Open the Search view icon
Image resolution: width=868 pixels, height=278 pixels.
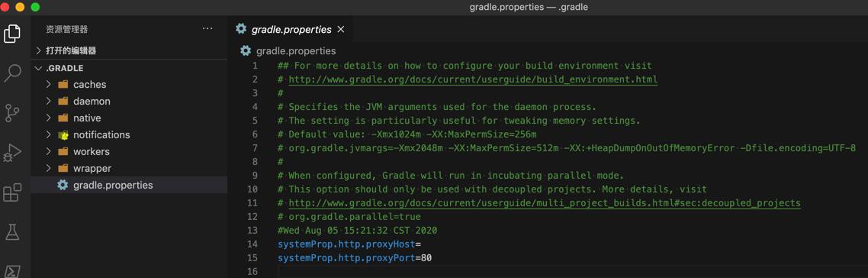(12, 73)
